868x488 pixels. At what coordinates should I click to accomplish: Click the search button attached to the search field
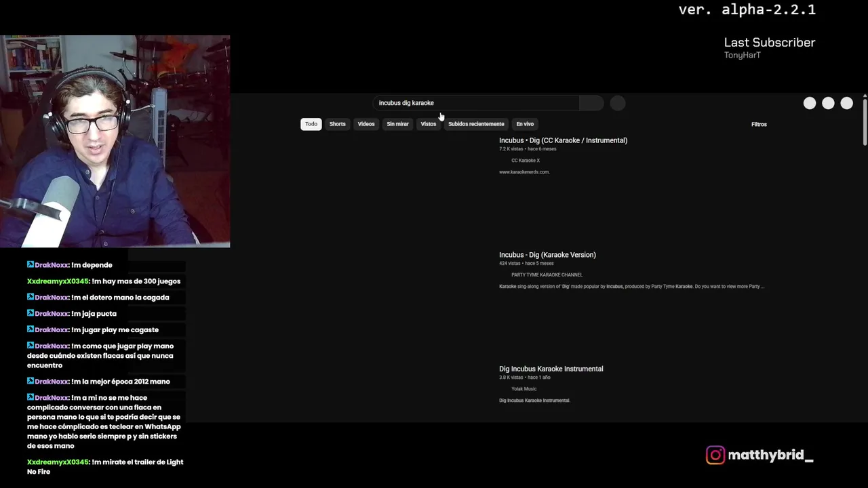click(591, 103)
